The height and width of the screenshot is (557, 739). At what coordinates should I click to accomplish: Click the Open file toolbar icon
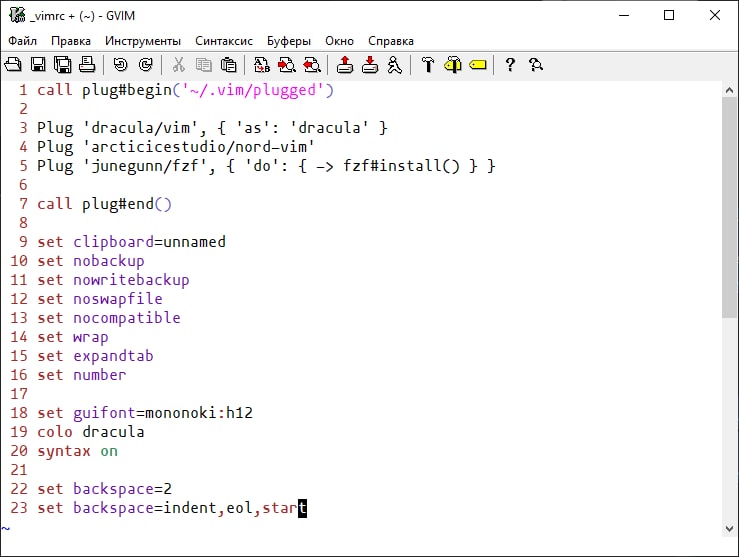[13, 65]
